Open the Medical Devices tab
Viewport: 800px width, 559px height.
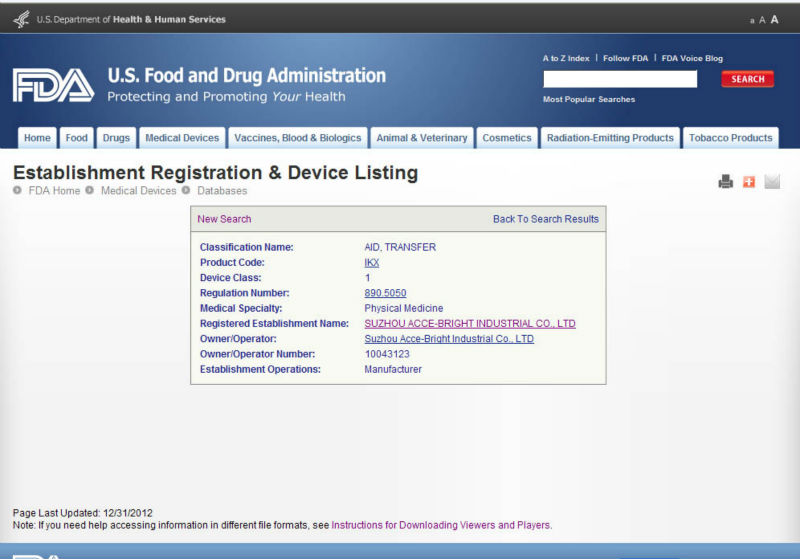pos(182,138)
